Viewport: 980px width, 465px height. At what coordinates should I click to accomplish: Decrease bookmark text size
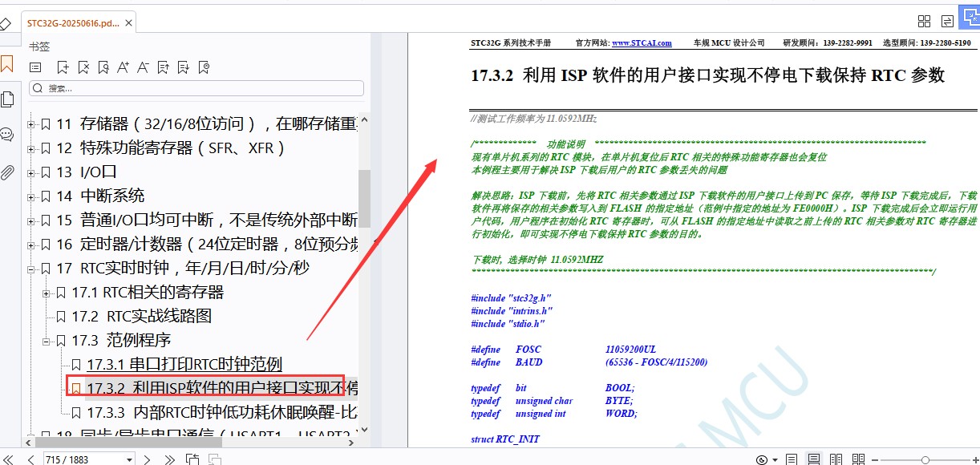[x=144, y=67]
